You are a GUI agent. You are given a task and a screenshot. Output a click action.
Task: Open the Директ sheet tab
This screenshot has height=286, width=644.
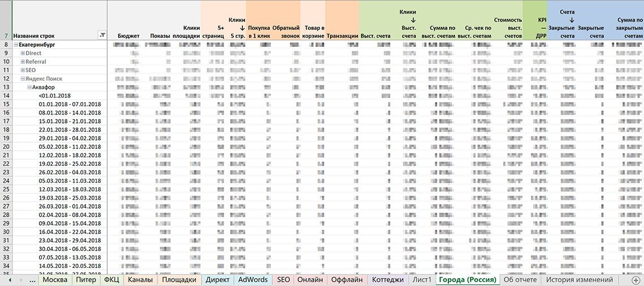click(x=217, y=280)
